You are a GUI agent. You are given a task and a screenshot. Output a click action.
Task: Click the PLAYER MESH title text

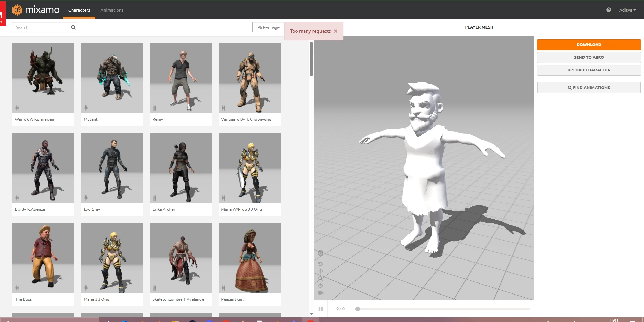pyautogui.click(x=479, y=27)
